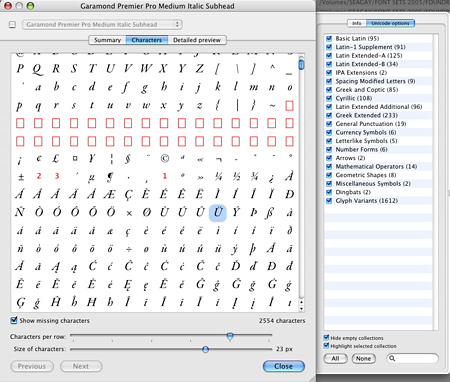Select the plus-minus sign glyph

(21, 177)
